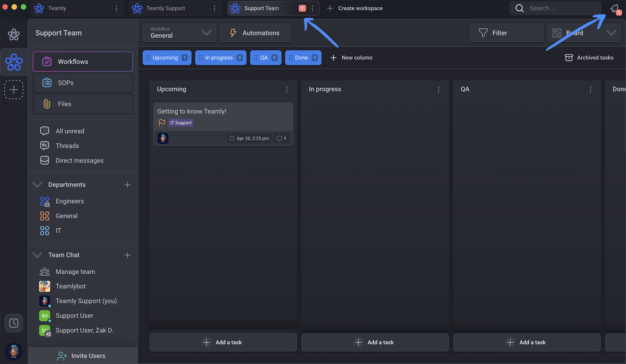This screenshot has height=364, width=626.
Task: Collapse the Departments section
Action: (x=37, y=185)
